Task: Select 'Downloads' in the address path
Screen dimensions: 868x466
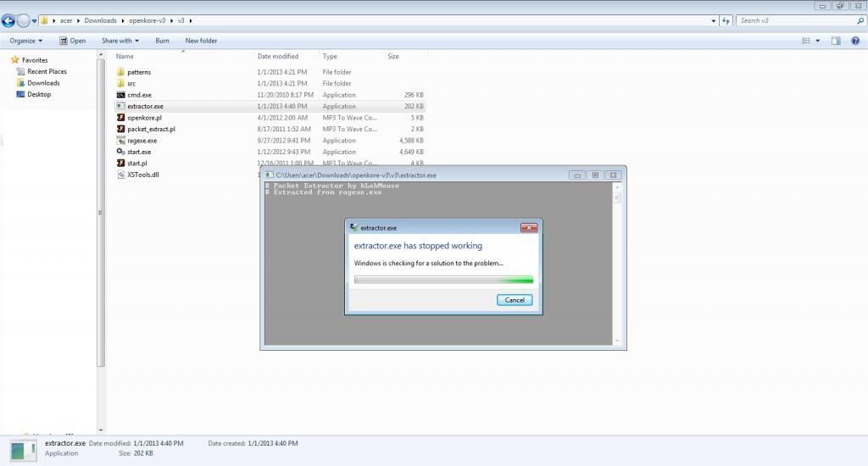Action: tap(100, 20)
